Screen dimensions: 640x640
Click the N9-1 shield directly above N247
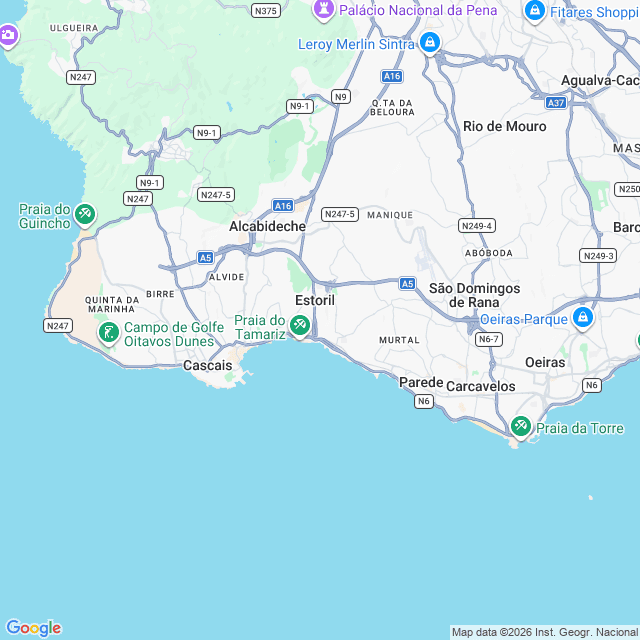click(x=150, y=182)
